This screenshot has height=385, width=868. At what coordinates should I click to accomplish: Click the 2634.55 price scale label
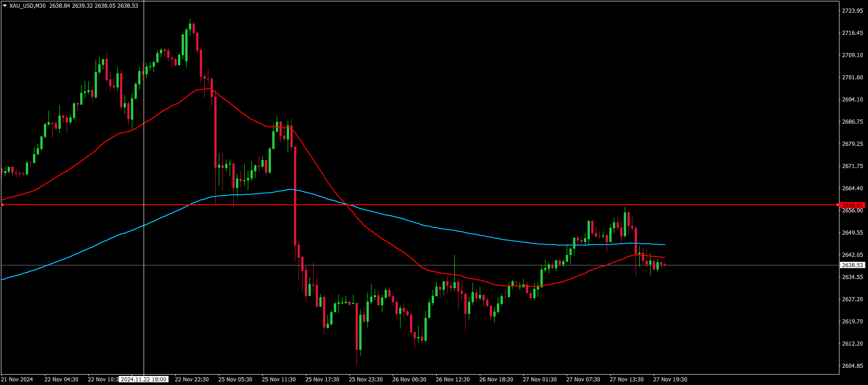[852, 277]
